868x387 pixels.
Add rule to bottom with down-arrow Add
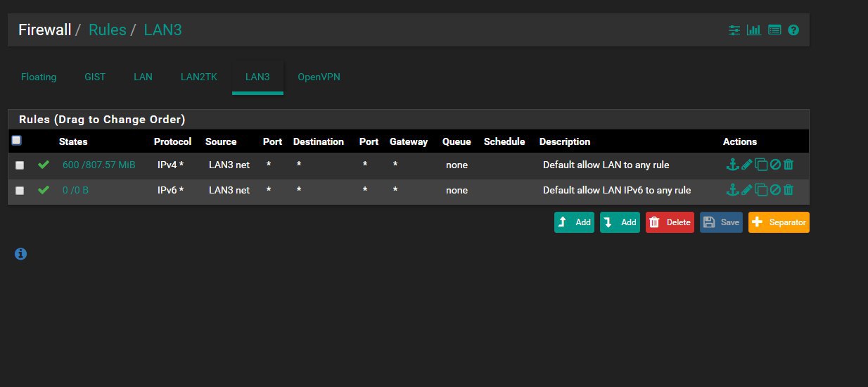tap(620, 222)
